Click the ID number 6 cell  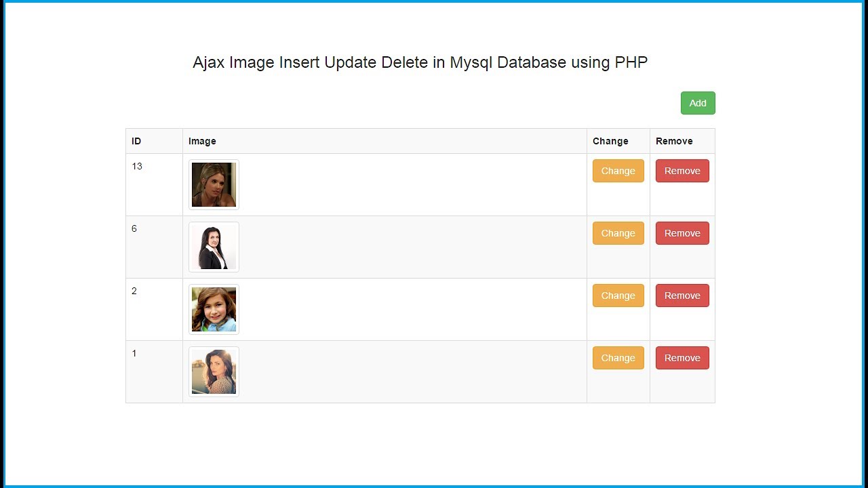click(134, 228)
